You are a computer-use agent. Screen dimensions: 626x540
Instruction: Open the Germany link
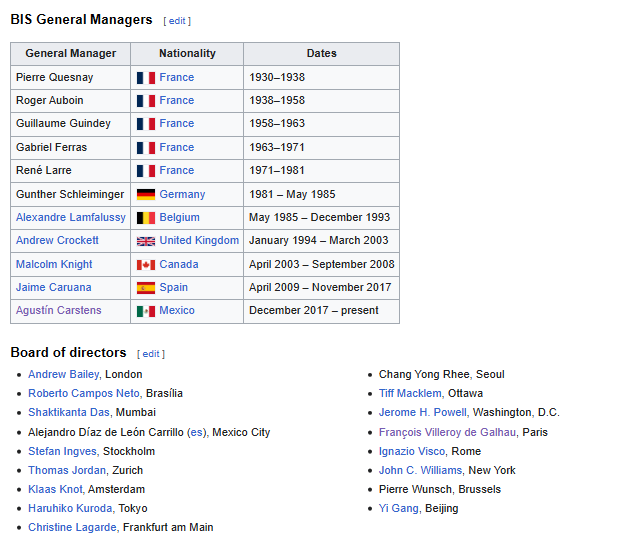point(182,194)
